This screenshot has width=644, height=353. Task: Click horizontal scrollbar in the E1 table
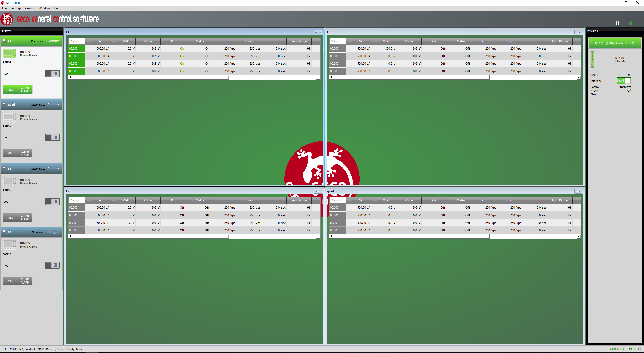[x=150, y=77]
